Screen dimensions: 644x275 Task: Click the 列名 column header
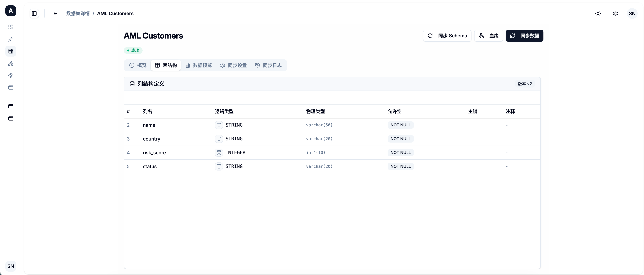click(147, 111)
